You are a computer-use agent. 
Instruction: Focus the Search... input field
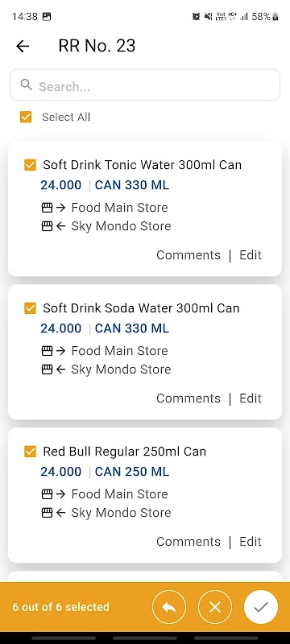click(145, 85)
